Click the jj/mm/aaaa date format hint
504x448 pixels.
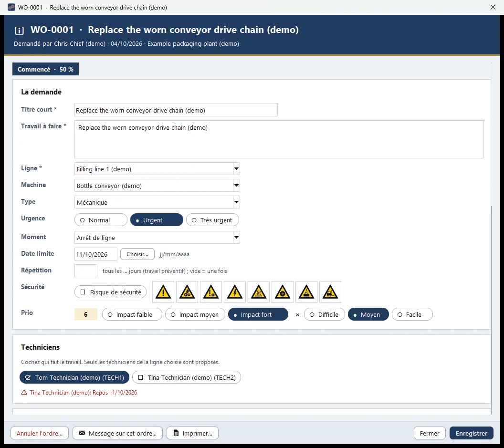175,254
